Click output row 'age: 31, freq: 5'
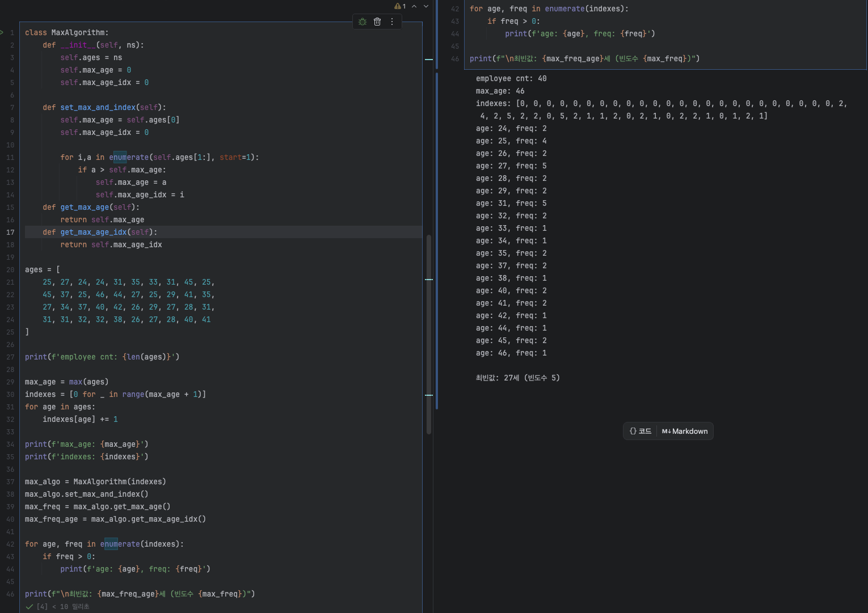This screenshot has width=868, height=613. click(511, 203)
